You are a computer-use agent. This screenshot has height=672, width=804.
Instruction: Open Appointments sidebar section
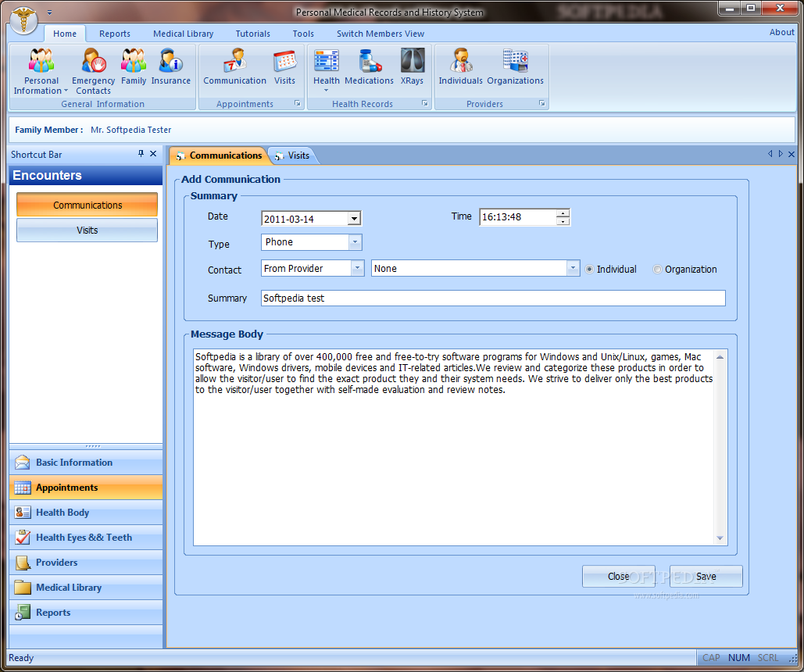click(86, 488)
